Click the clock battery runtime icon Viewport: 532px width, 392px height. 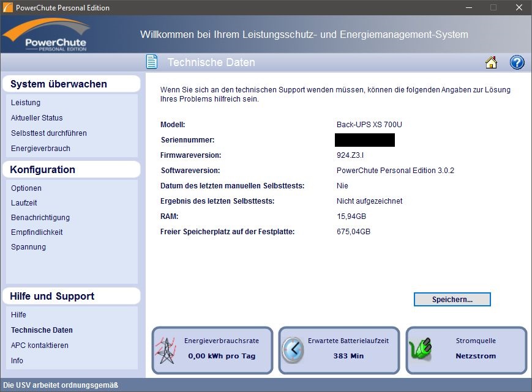click(x=293, y=350)
